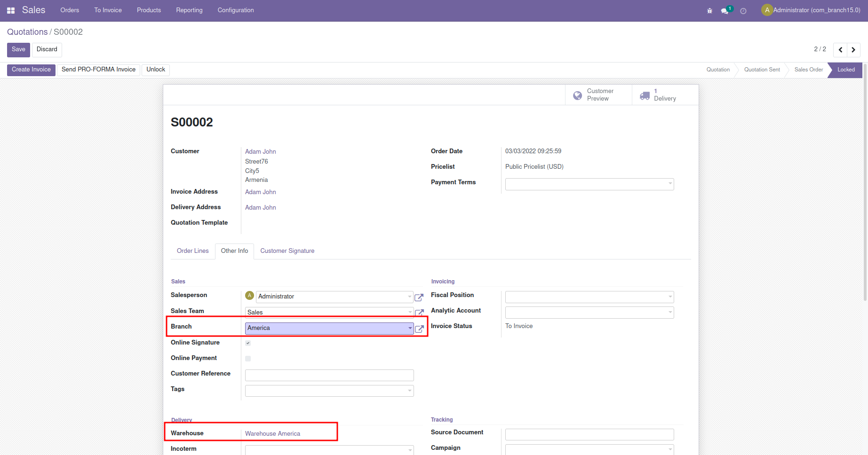Go to next record arrow
The width and height of the screenshot is (868, 455).
pyautogui.click(x=853, y=50)
